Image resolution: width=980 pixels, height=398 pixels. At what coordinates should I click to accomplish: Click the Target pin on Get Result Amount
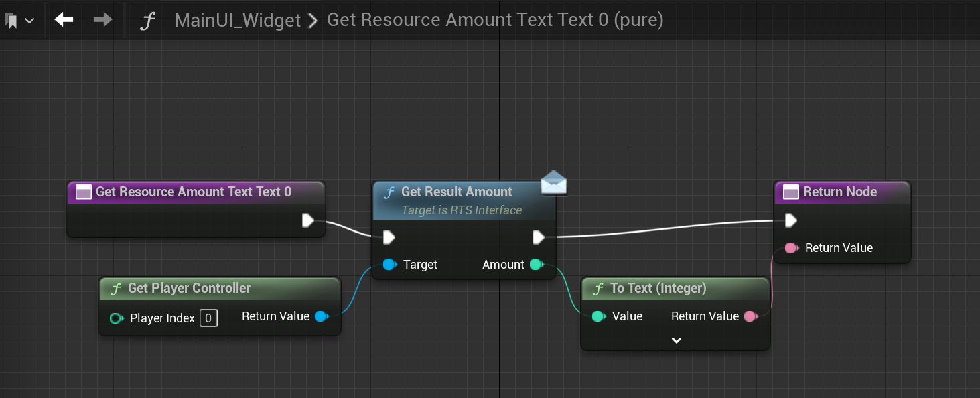coord(389,265)
